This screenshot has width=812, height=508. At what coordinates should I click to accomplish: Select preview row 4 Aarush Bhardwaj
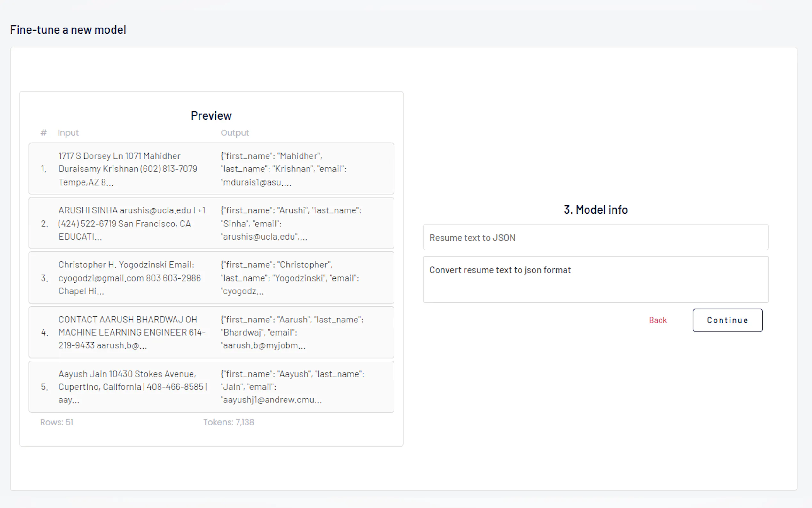(211, 332)
